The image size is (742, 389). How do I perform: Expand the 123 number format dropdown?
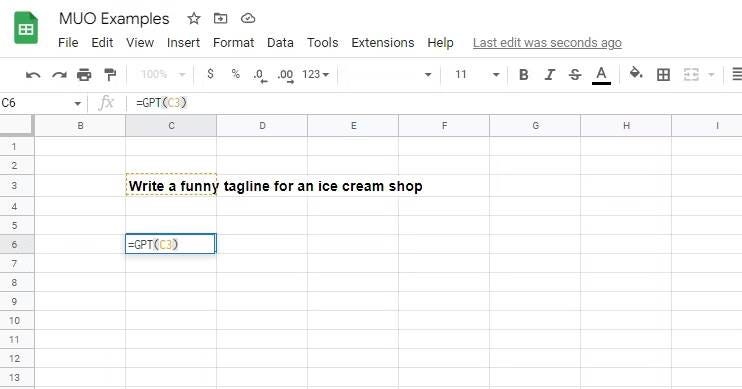(315, 74)
